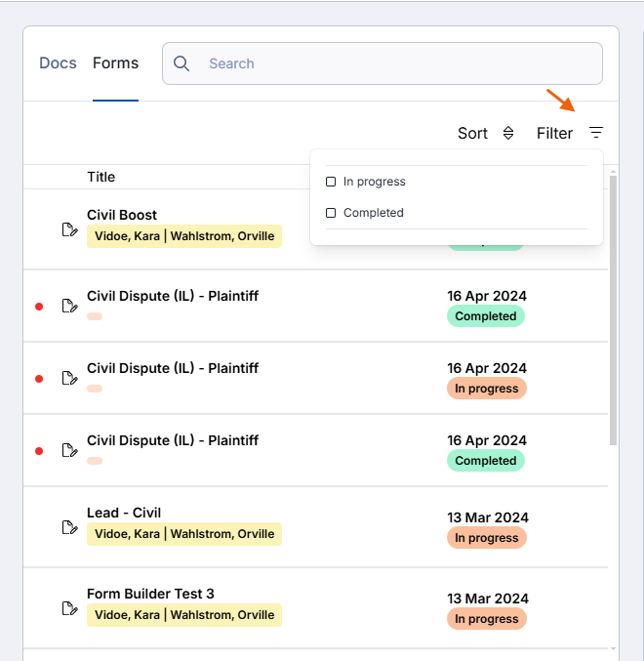The width and height of the screenshot is (644, 661).
Task: Select the Forms tab
Action: [x=115, y=63]
